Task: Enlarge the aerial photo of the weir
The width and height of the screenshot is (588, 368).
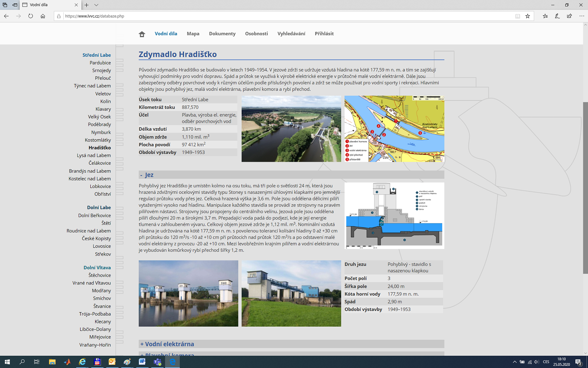Action: 291,129
